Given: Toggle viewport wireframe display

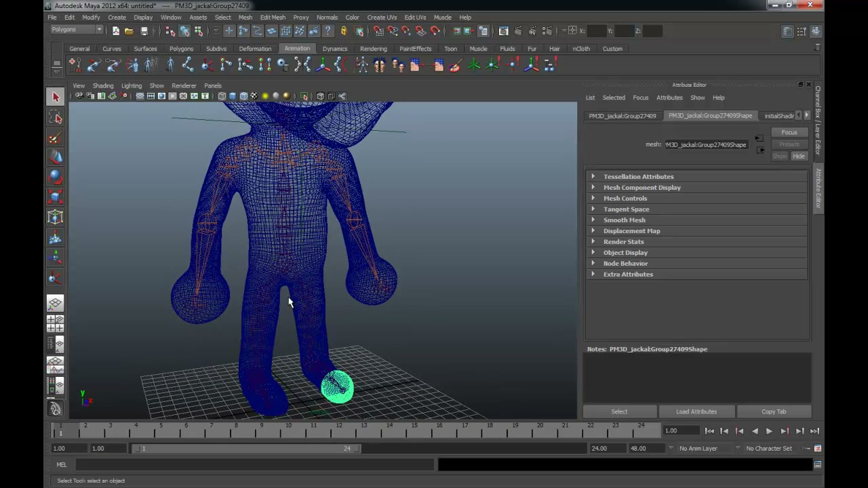Looking at the screenshot, I should pos(222,96).
